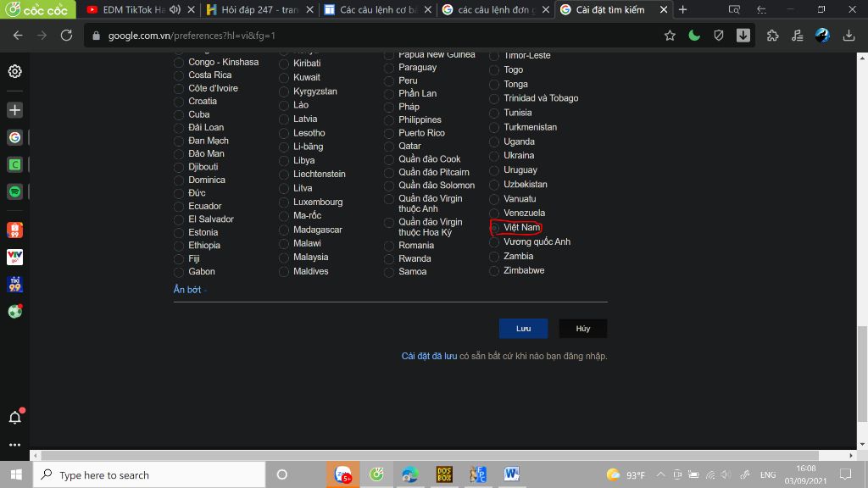Switch to các câu lệnh đơn Google tab
This screenshot has height=488, width=868.
coord(496,9)
